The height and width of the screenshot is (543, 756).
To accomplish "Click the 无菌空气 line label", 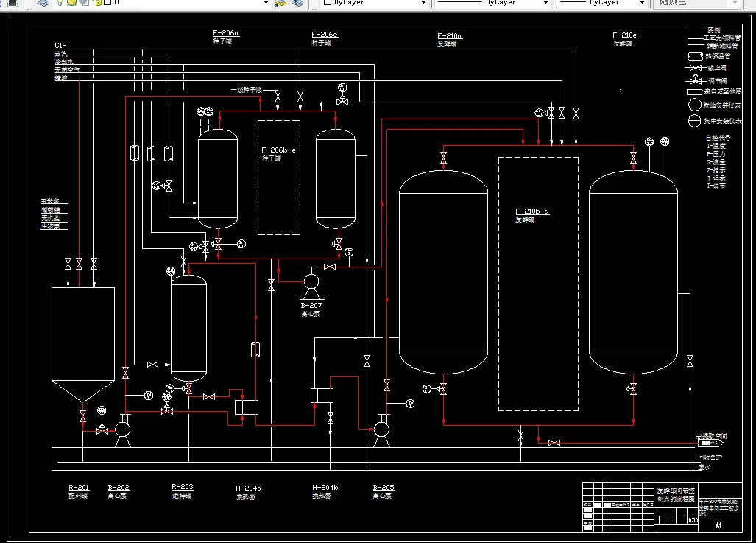I will [67, 69].
